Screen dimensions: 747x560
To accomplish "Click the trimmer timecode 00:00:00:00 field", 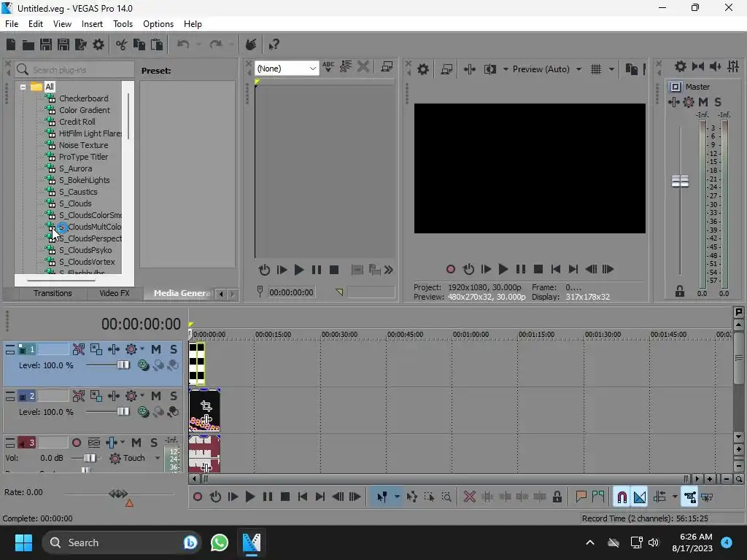I will click(292, 292).
